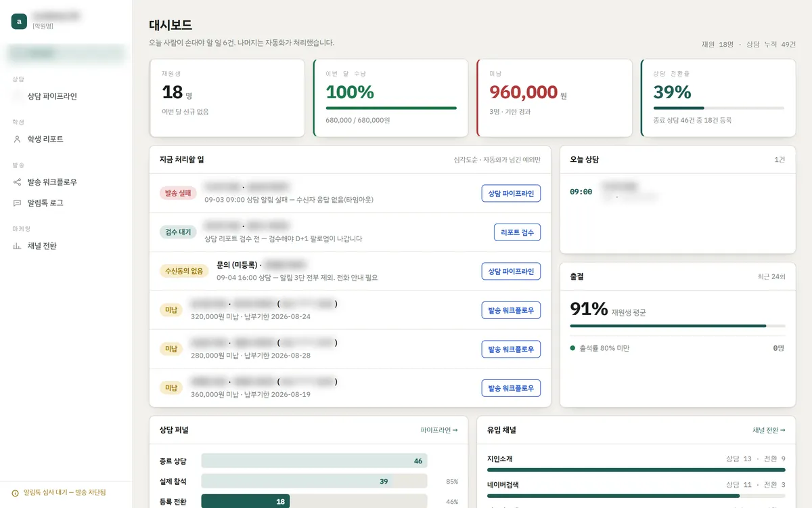Click the 85% label beside 실제 참석

[452, 482]
